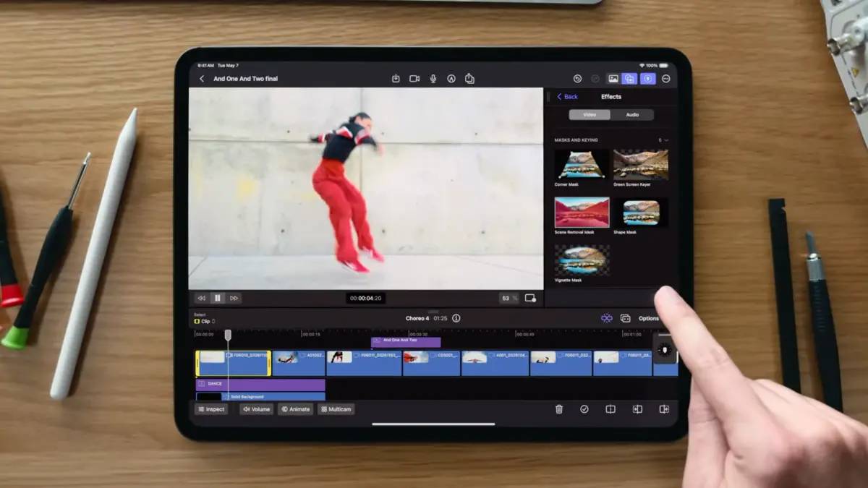Screen dimensions: 868x488
Task: Open the Inspect button
Action: click(211, 409)
